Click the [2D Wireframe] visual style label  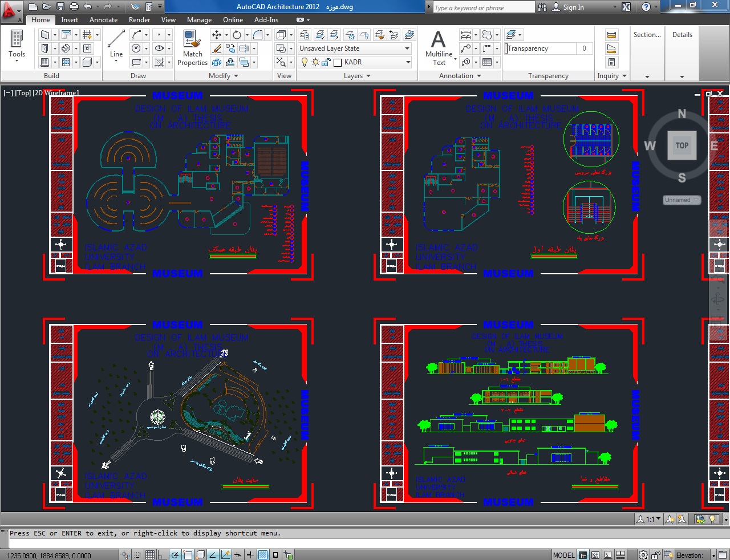(56, 92)
